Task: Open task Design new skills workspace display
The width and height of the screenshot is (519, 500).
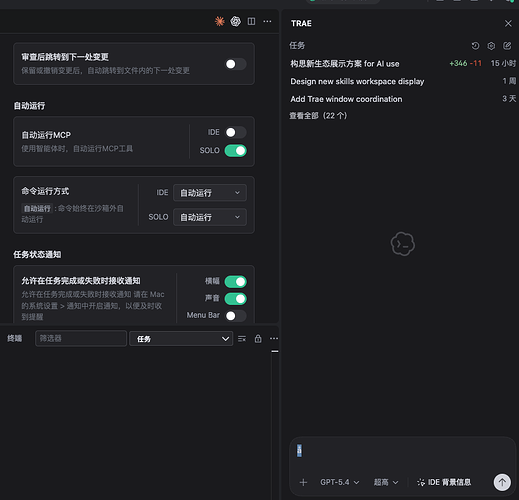Action: 357,81
